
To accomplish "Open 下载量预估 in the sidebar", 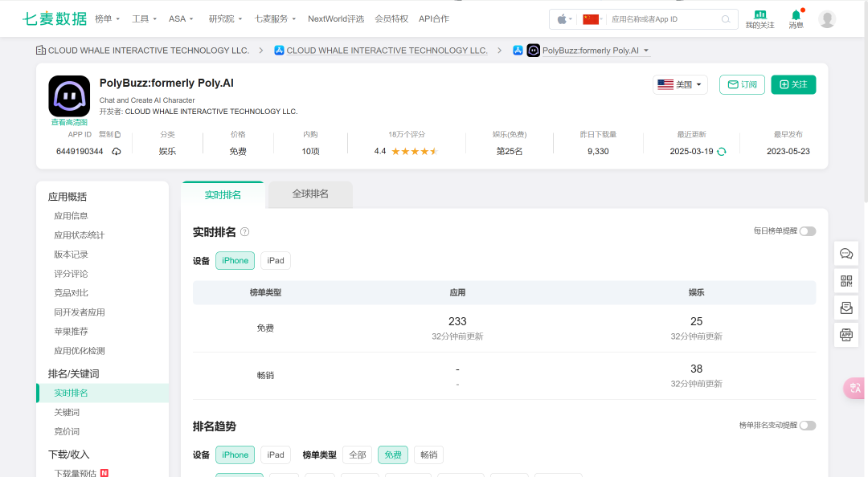I will tap(76, 473).
